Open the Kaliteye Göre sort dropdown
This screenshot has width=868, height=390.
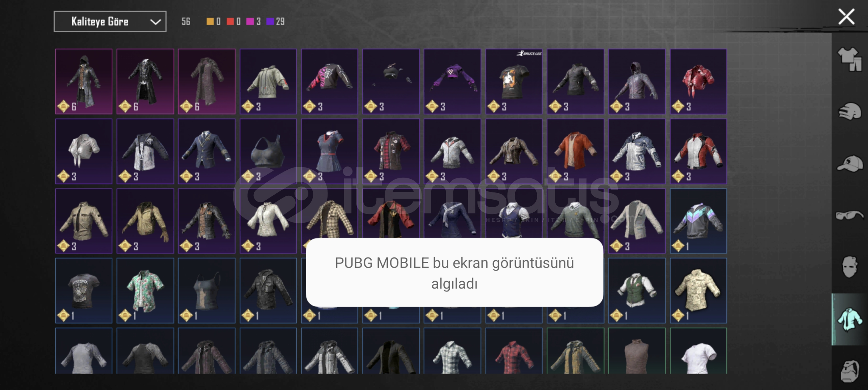coord(110,21)
